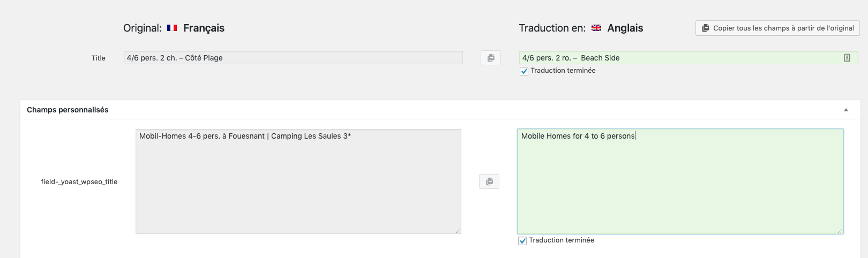Click in the "Mobile Homes for 4 to 6 persons" textarea
The image size is (868, 258).
[x=680, y=182]
